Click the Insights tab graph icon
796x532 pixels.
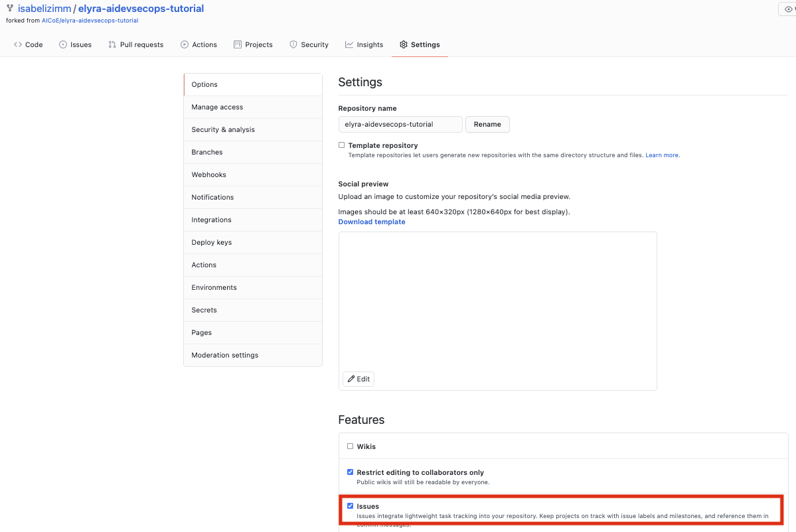click(x=349, y=44)
